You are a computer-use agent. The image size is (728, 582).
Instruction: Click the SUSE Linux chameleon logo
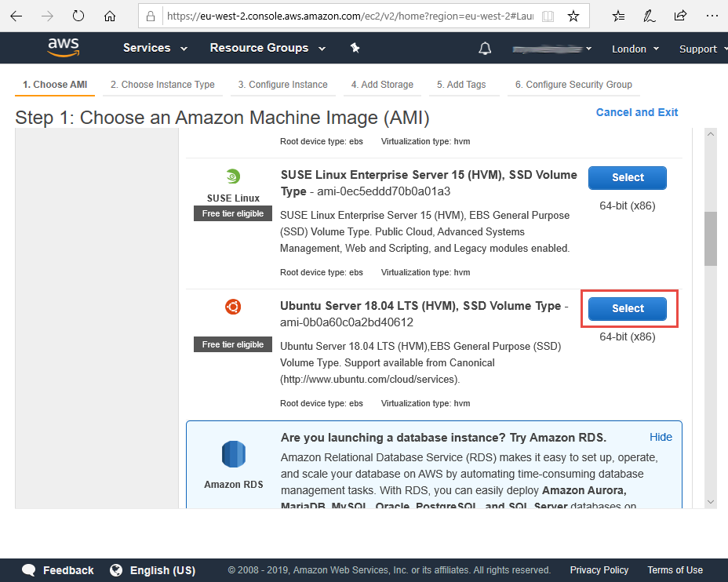[233, 176]
